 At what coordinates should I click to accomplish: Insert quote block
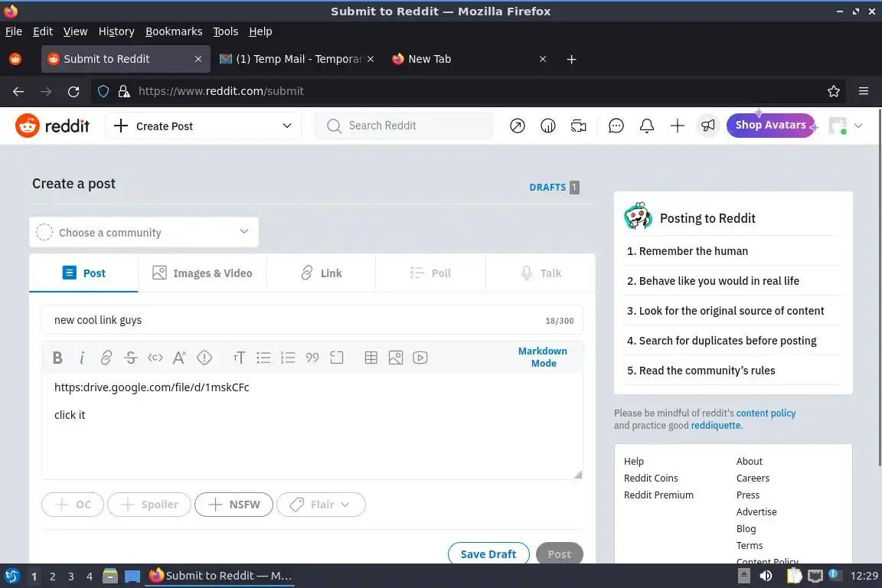pyautogui.click(x=312, y=358)
